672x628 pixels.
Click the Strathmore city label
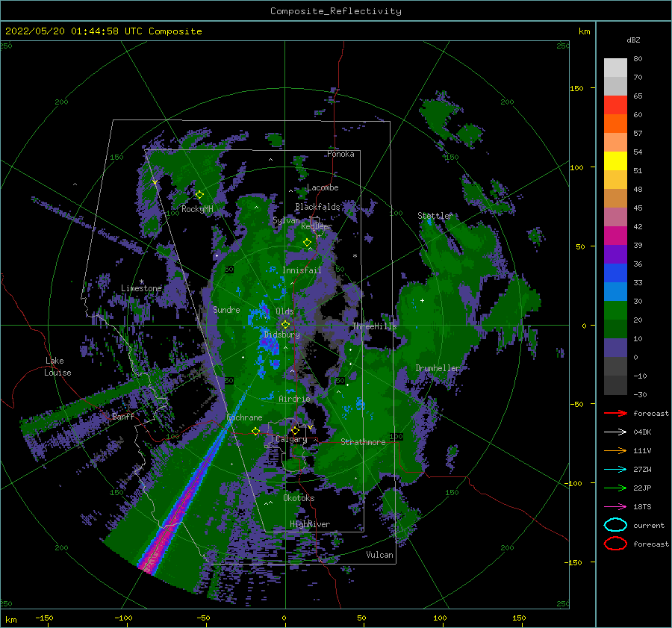363,442
